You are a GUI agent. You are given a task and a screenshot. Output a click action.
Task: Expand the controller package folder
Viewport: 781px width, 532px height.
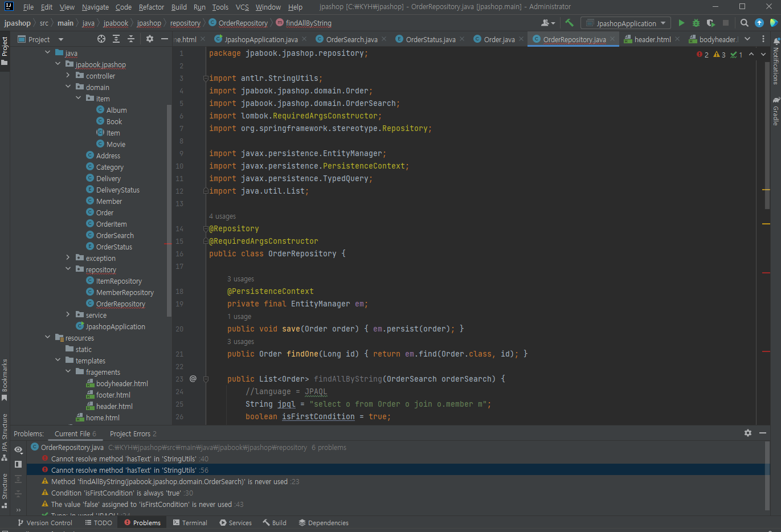(x=68, y=76)
